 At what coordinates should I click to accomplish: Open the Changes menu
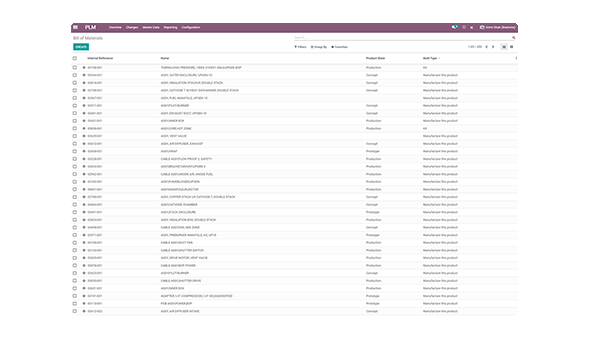132,27
